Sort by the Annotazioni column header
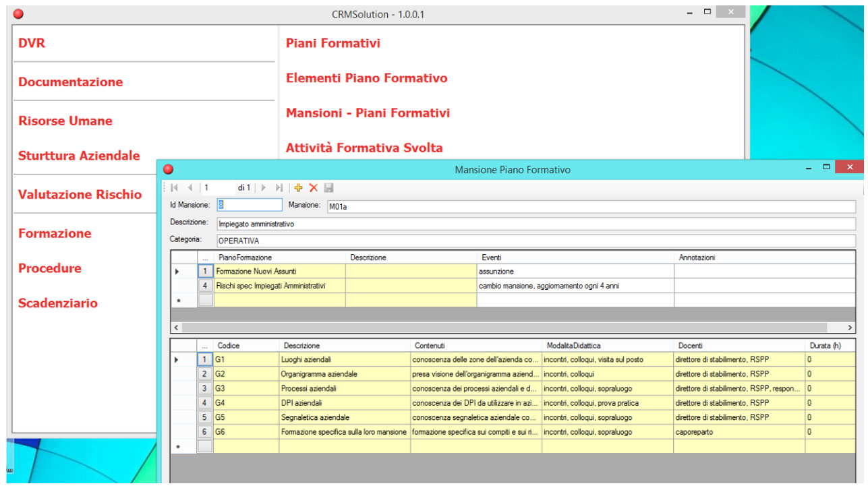This screenshot has width=868, height=490. (765, 257)
